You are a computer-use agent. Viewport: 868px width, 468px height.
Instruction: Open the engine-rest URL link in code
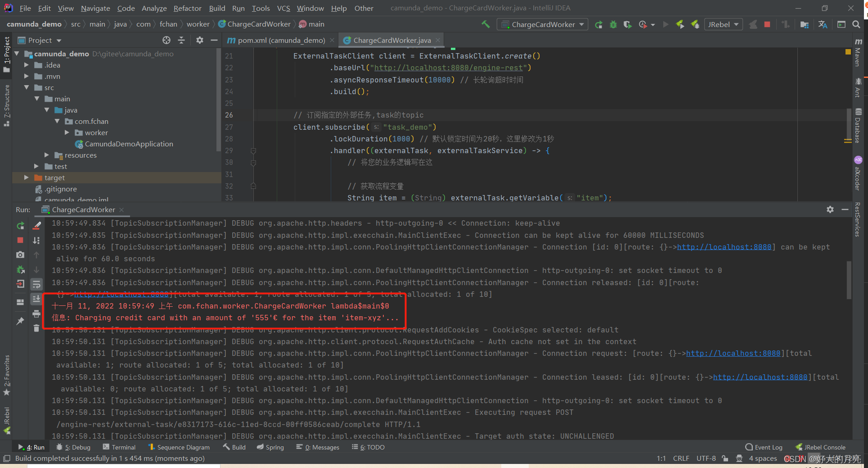coord(448,68)
